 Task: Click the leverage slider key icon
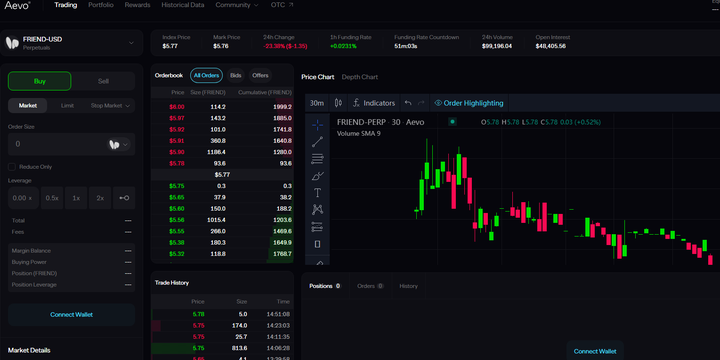pos(124,198)
